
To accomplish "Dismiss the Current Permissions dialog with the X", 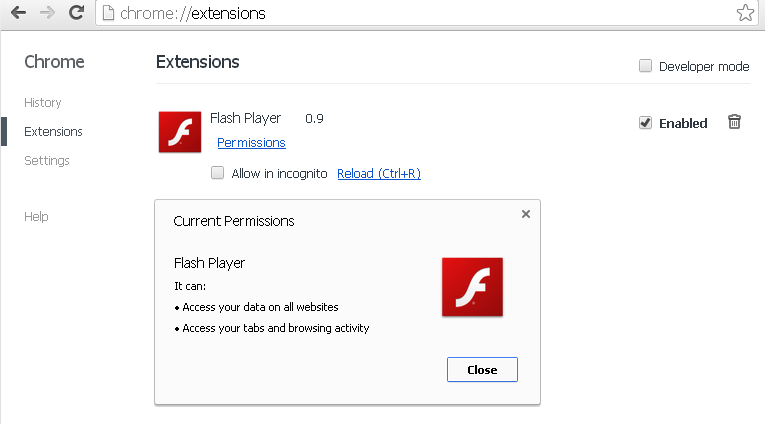I will click(x=525, y=214).
